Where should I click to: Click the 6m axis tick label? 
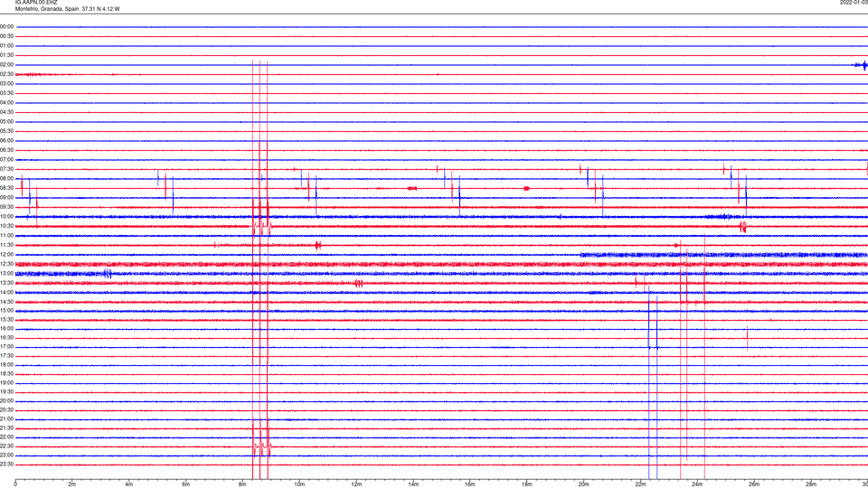tap(185, 484)
